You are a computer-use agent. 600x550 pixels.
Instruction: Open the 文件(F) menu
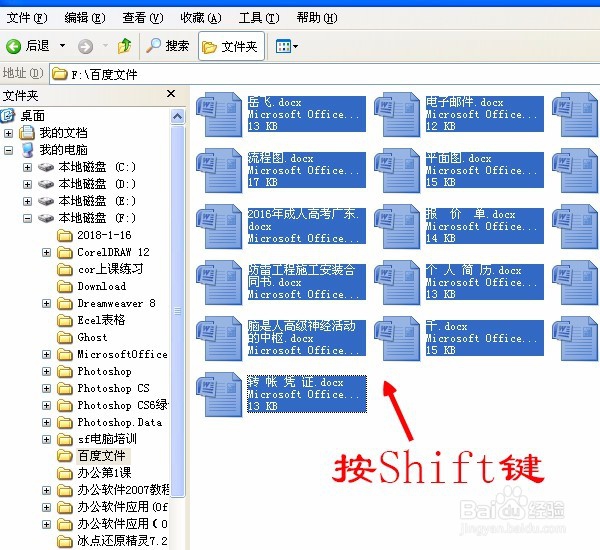pos(27,18)
